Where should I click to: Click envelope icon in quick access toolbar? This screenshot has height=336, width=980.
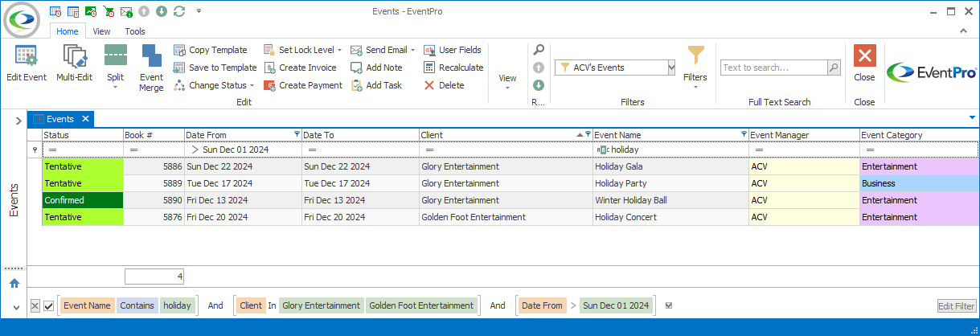tap(126, 11)
